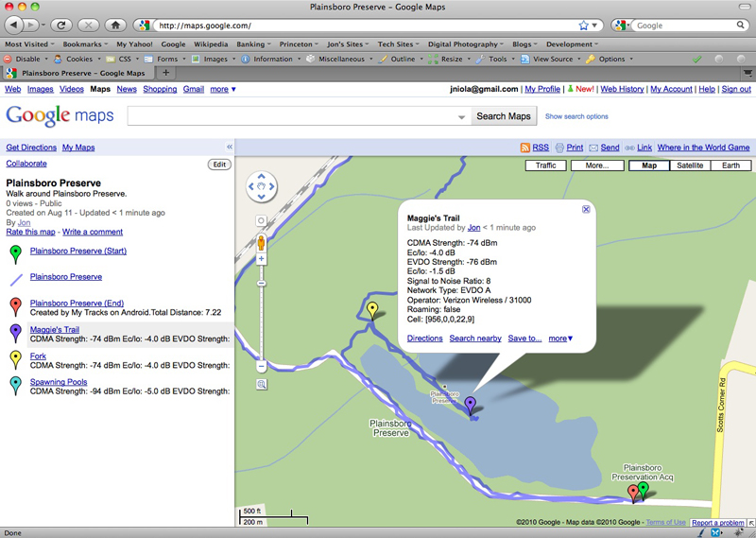The height and width of the screenshot is (538, 756).
Task: Click the map zoom slider handle
Action: [x=261, y=284]
